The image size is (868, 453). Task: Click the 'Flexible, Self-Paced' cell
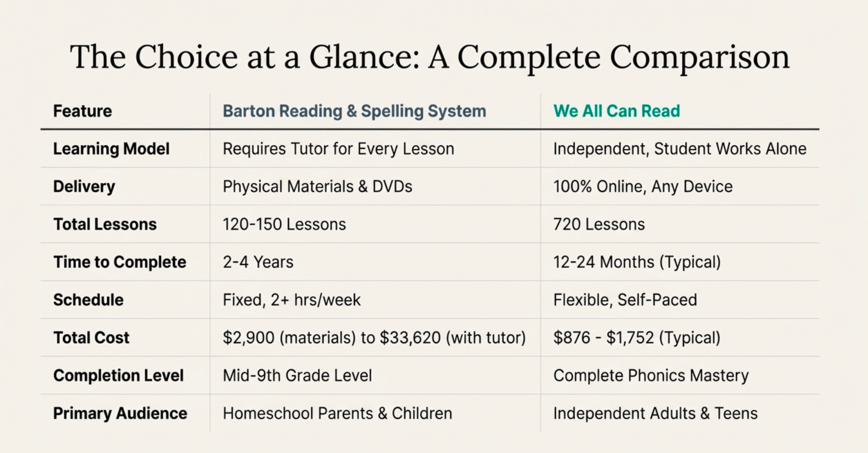point(625,300)
